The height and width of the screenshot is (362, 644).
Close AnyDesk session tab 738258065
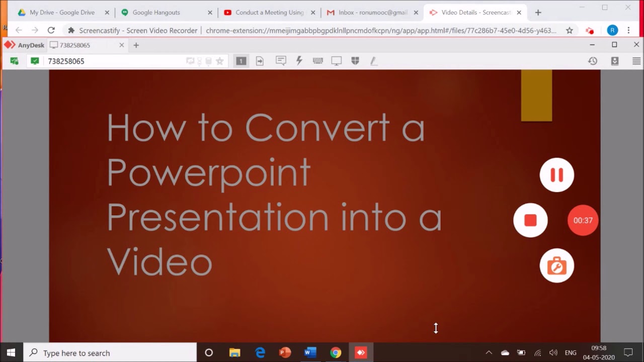pos(121,45)
